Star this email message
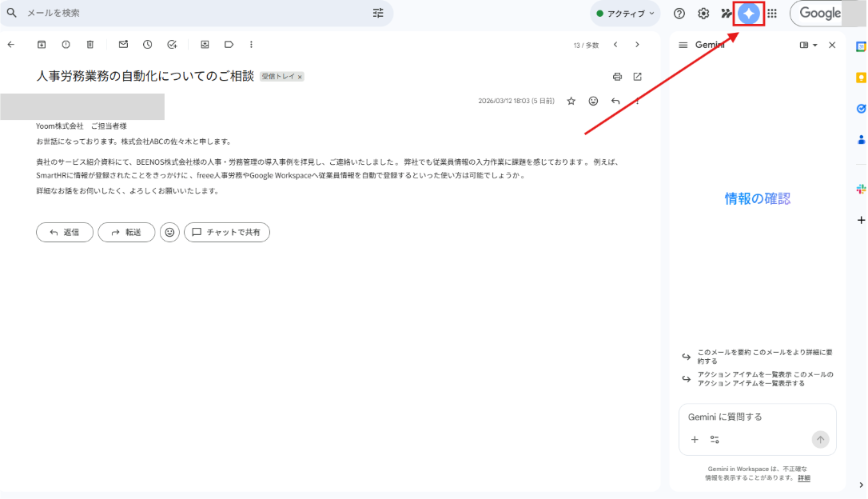The width and height of the screenshot is (868, 499). (571, 102)
